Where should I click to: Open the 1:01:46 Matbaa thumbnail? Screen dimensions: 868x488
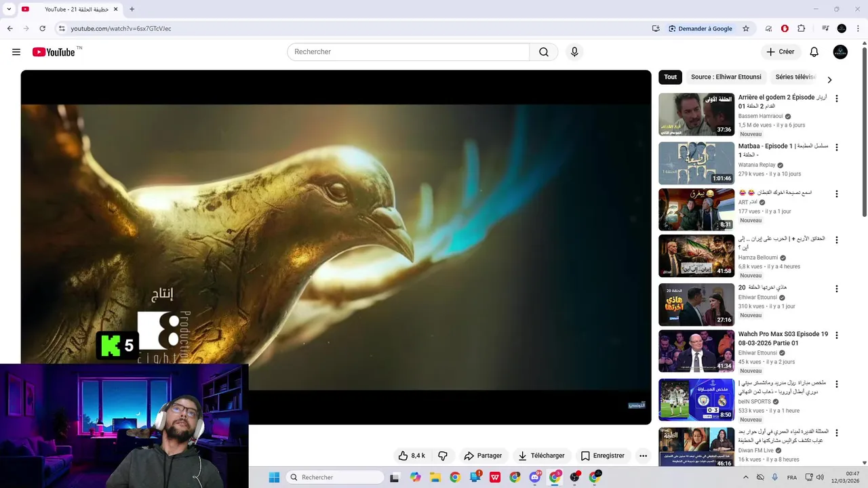tap(696, 163)
